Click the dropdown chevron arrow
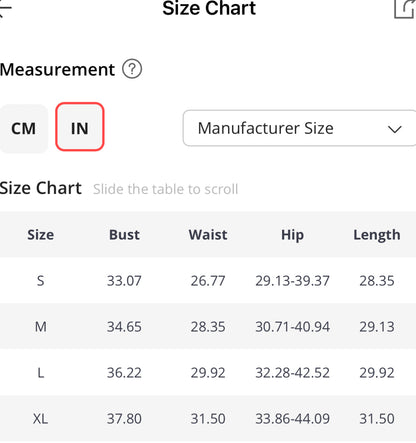This screenshot has width=416, height=443. (395, 129)
